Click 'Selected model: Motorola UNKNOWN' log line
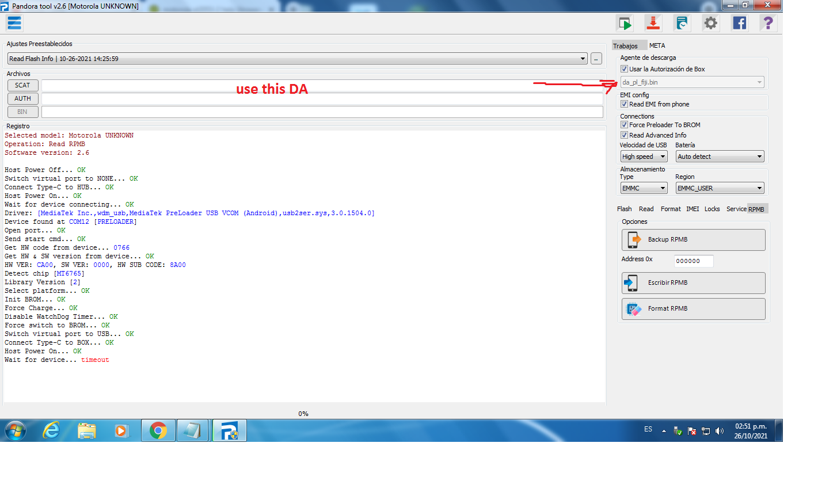The height and width of the screenshot is (504, 837). tap(69, 136)
